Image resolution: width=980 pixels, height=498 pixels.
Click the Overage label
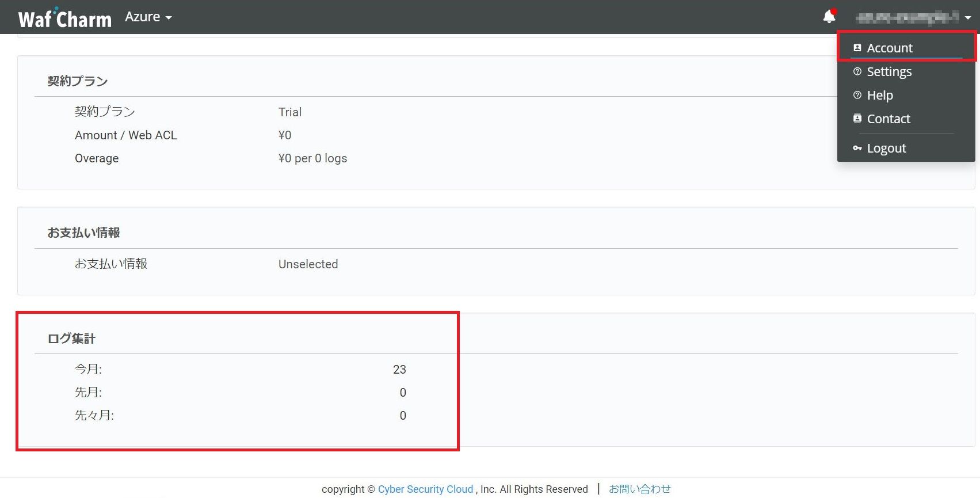point(97,158)
